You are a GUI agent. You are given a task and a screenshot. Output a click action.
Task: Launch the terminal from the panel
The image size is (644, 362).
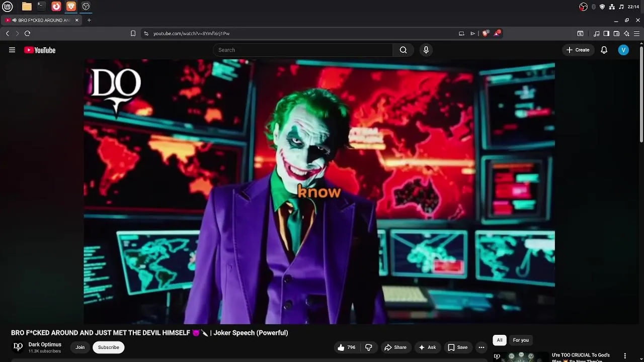click(41, 7)
